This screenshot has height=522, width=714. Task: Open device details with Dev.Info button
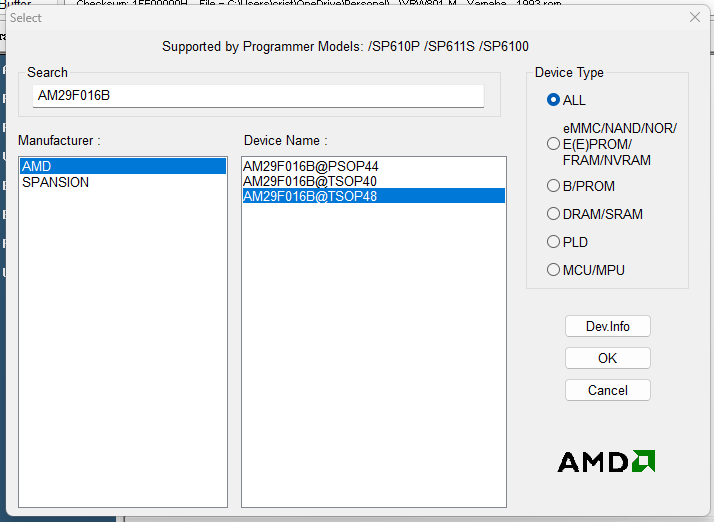coord(607,326)
